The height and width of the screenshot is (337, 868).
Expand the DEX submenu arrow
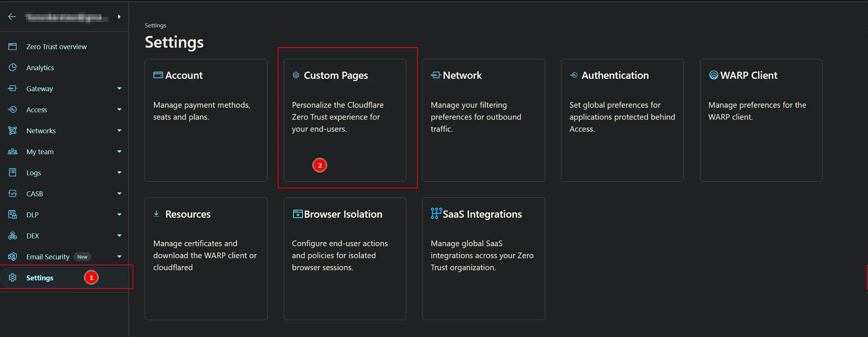click(119, 236)
